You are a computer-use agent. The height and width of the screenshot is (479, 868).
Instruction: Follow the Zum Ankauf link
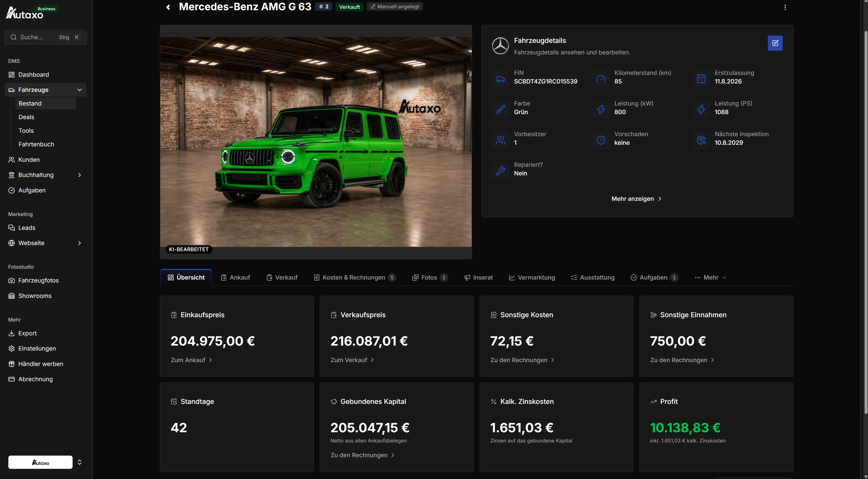(191, 360)
